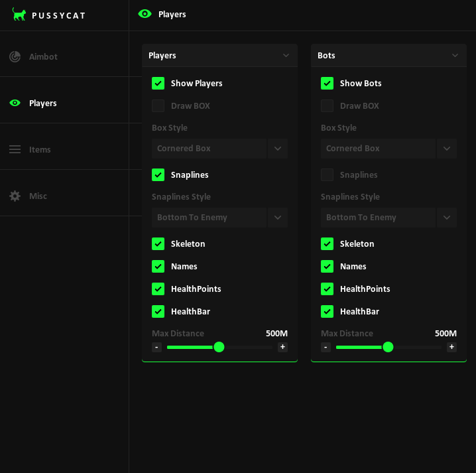This screenshot has height=473, width=476.
Task: Collapse the Players panel using its chevron
Action: click(x=286, y=56)
